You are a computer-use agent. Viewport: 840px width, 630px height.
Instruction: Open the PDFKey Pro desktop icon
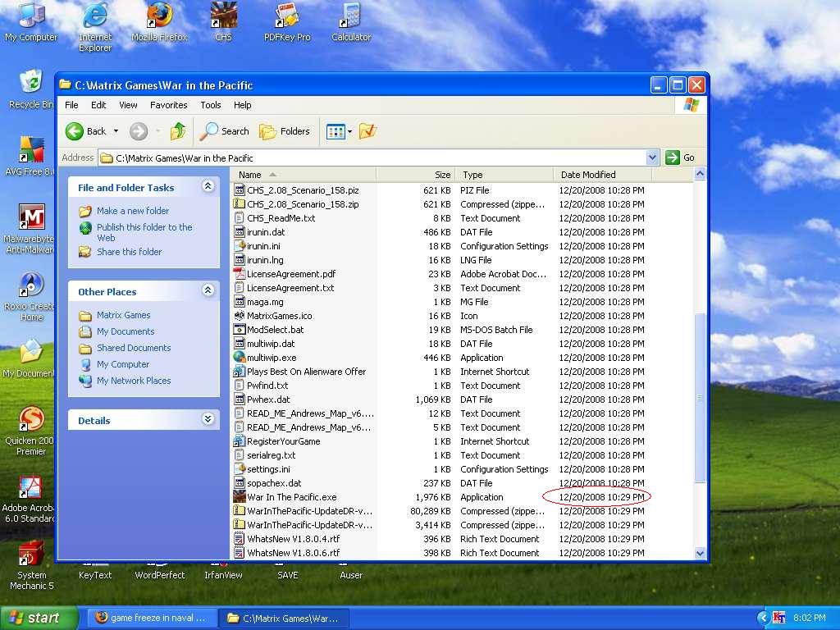(x=286, y=18)
